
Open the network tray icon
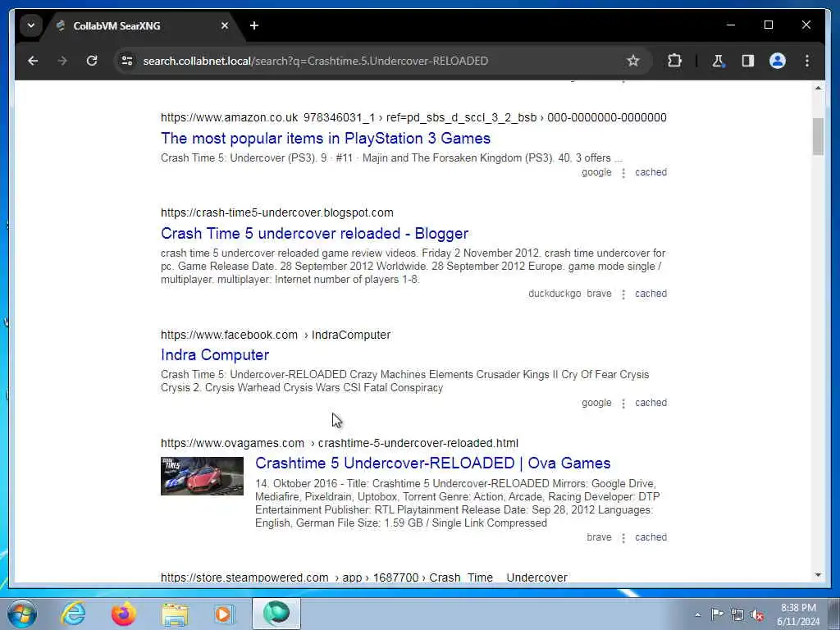pyautogui.click(x=737, y=614)
